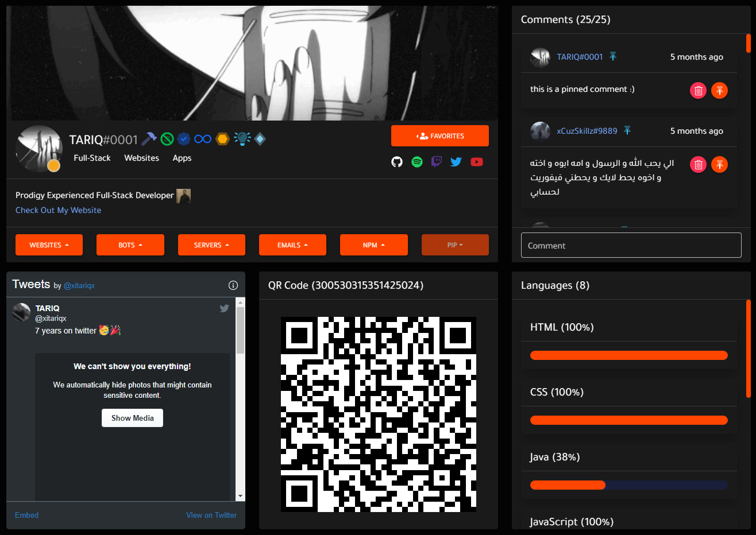Click the TARIQ name in the tweet

pos(47,308)
